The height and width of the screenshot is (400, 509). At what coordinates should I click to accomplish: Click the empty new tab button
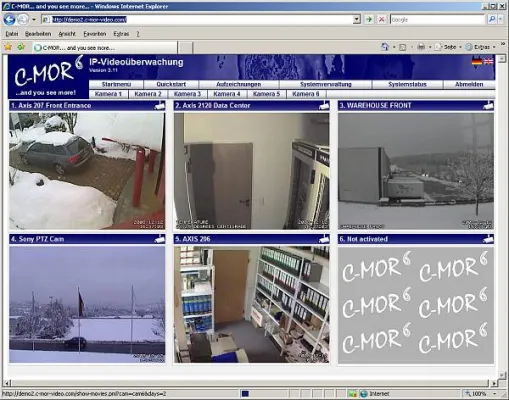[x=185, y=48]
